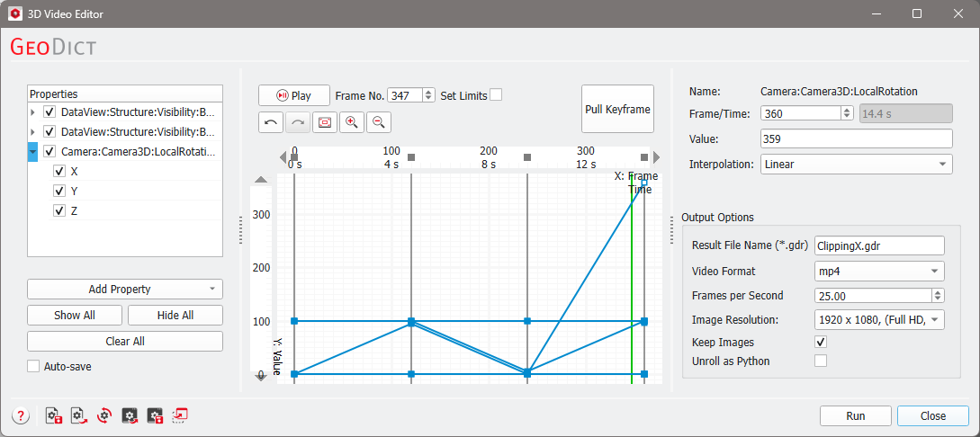Viewport: 980px width, 437px height.
Task: Undo the last timeline edit
Action: point(271,122)
